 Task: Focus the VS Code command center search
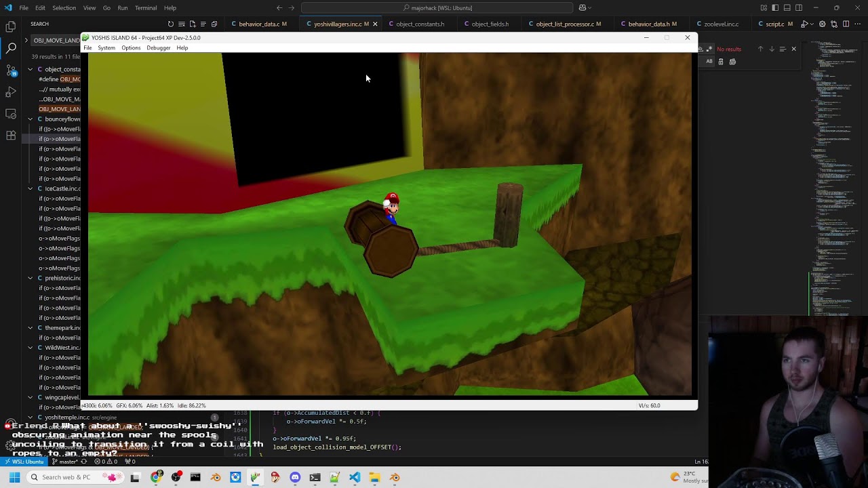[x=436, y=7]
